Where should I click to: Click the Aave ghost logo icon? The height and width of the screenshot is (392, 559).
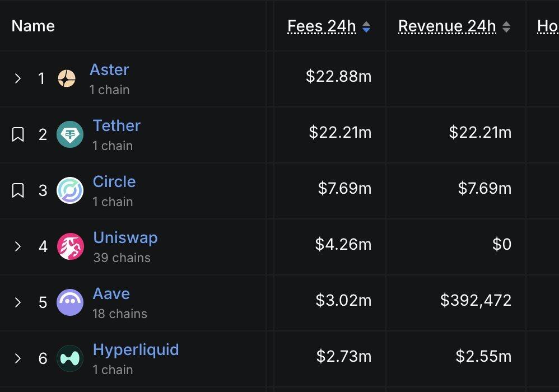(x=70, y=302)
